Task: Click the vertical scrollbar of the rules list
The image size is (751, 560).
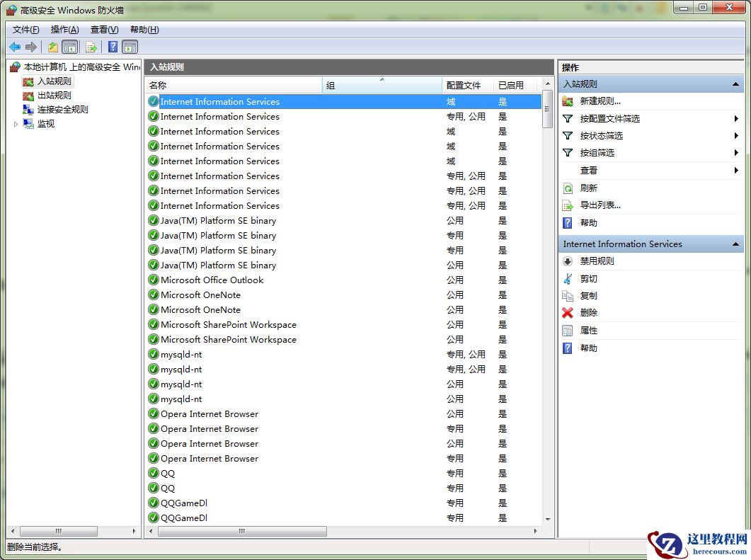Action: click(x=547, y=106)
